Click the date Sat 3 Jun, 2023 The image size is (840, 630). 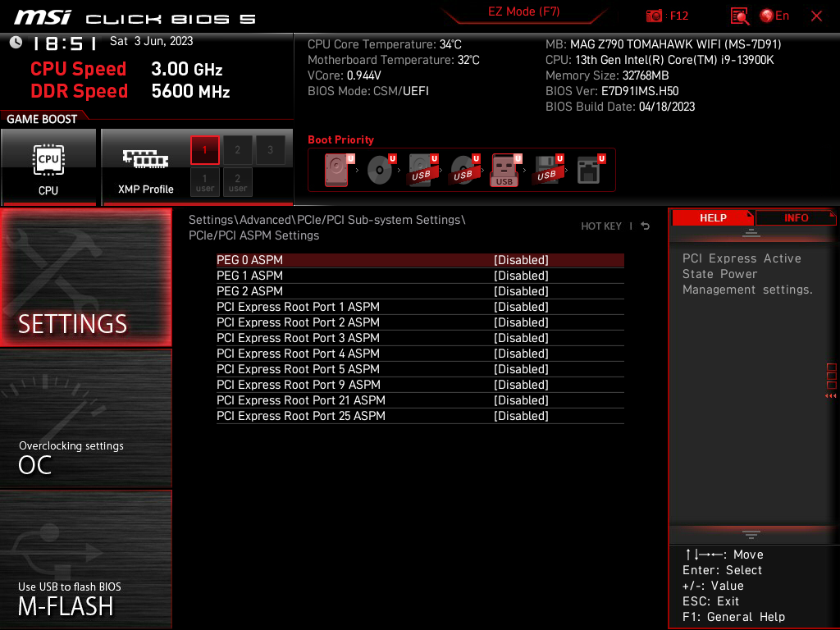point(151,41)
